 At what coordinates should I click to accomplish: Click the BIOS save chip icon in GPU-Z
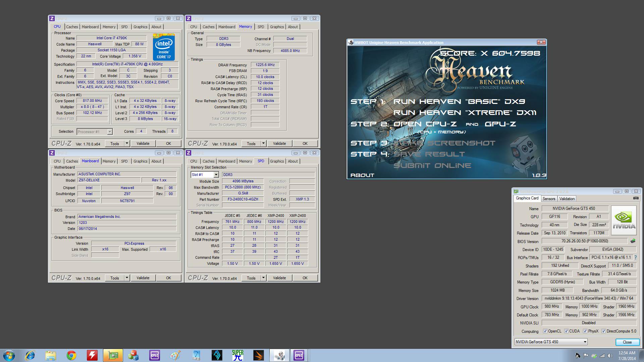pos(633,241)
